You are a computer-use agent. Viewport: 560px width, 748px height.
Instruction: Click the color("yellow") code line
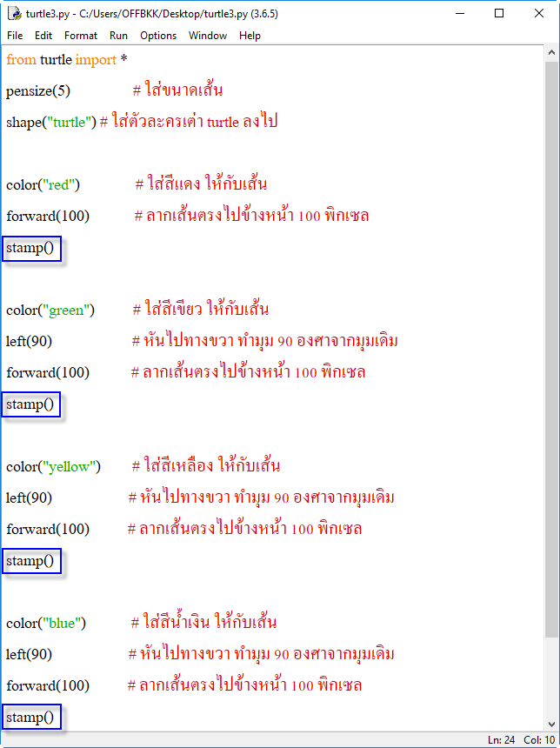53,466
